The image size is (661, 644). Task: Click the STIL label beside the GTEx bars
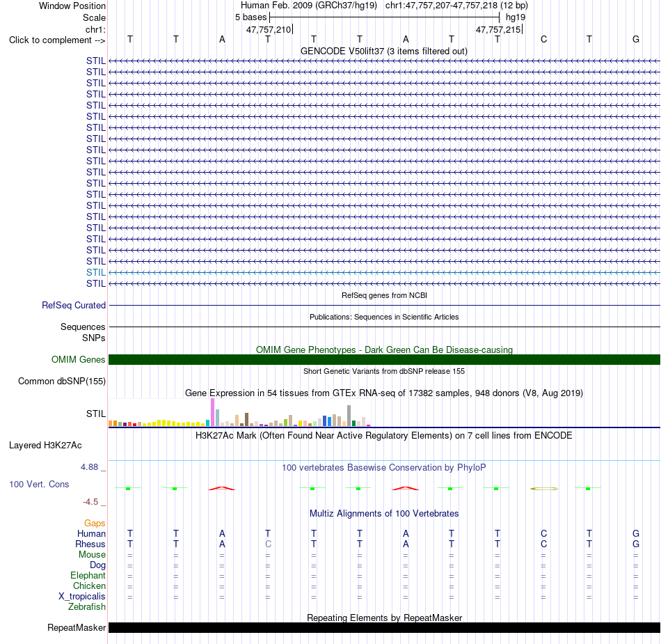pos(96,414)
